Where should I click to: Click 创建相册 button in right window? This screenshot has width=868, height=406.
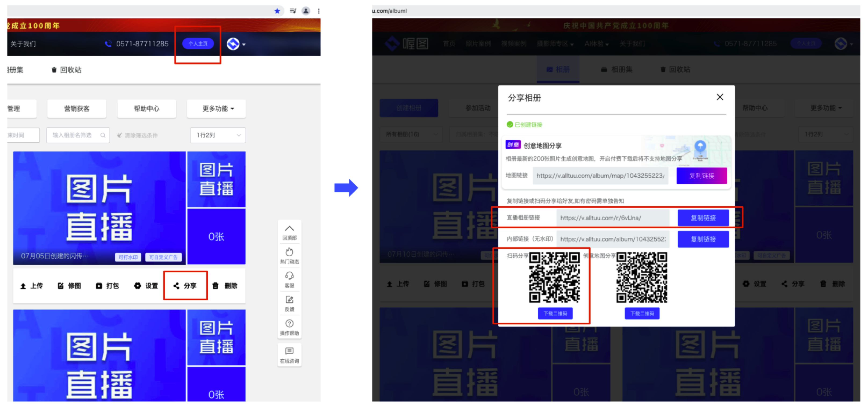[x=409, y=108]
